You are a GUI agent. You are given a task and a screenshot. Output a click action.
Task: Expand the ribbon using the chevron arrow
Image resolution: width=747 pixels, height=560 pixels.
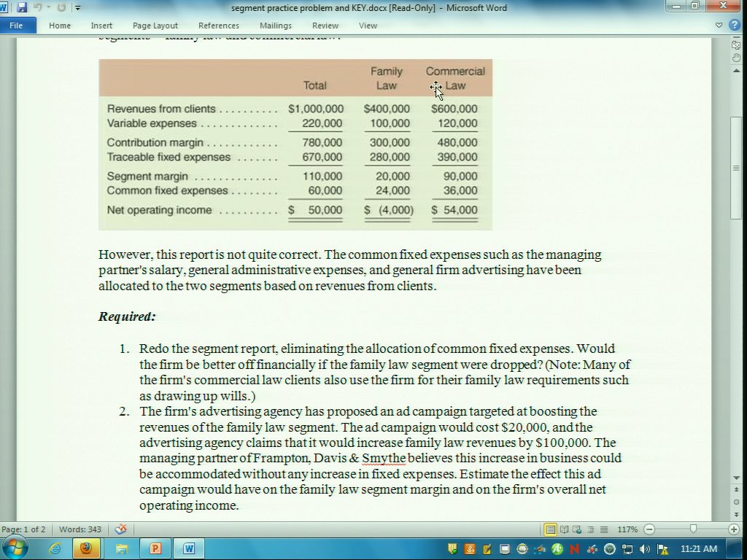pyautogui.click(x=719, y=26)
